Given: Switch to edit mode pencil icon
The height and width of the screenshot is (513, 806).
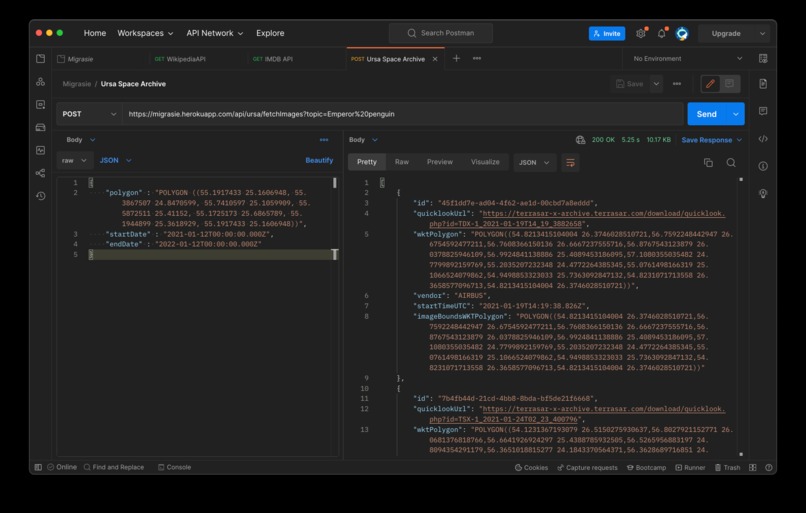Looking at the screenshot, I should point(710,84).
